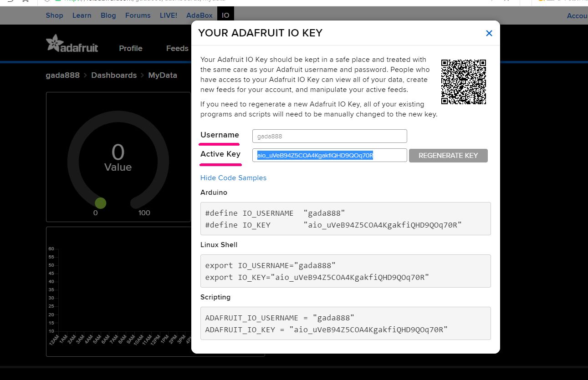Open the Shop link

point(54,15)
